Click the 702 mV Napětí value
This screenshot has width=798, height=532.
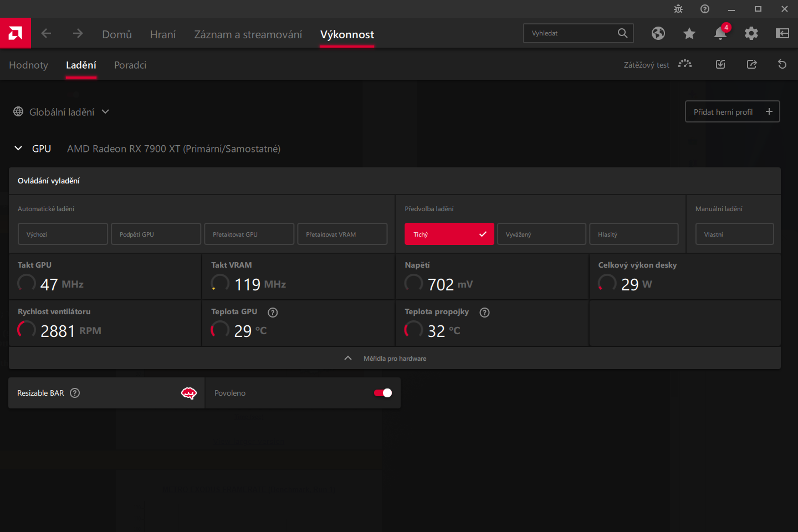(x=450, y=284)
